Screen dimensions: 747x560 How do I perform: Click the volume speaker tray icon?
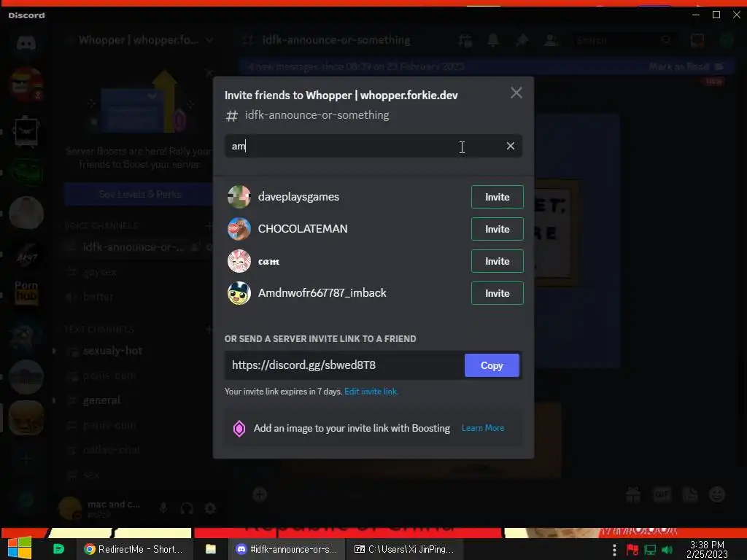pos(667,550)
